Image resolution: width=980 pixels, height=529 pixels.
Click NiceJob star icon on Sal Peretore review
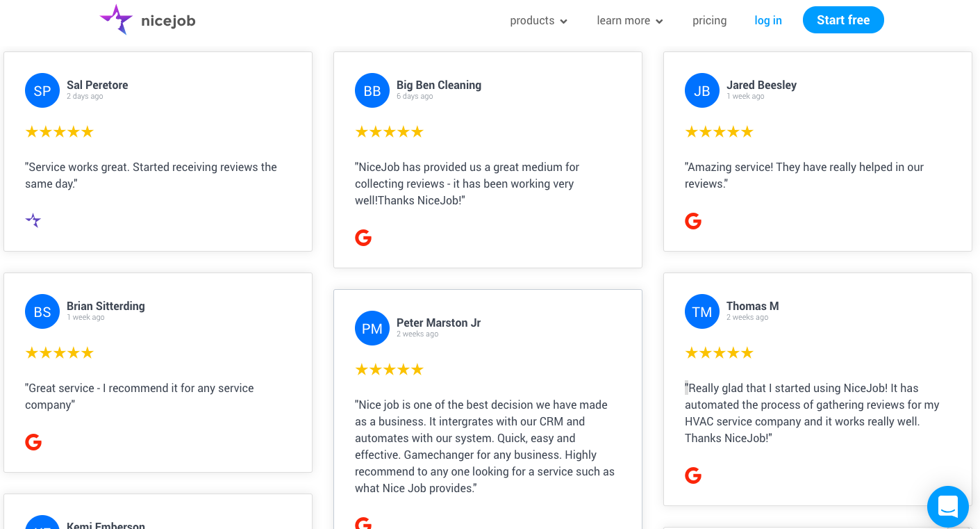(33, 221)
